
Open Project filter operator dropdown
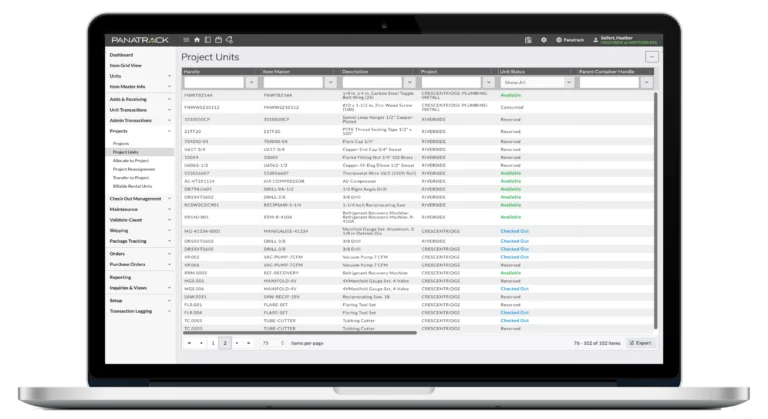click(488, 82)
